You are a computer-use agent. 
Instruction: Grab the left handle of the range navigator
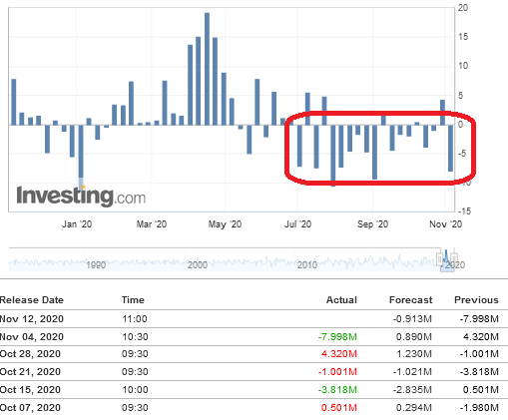click(x=440, y=258)
